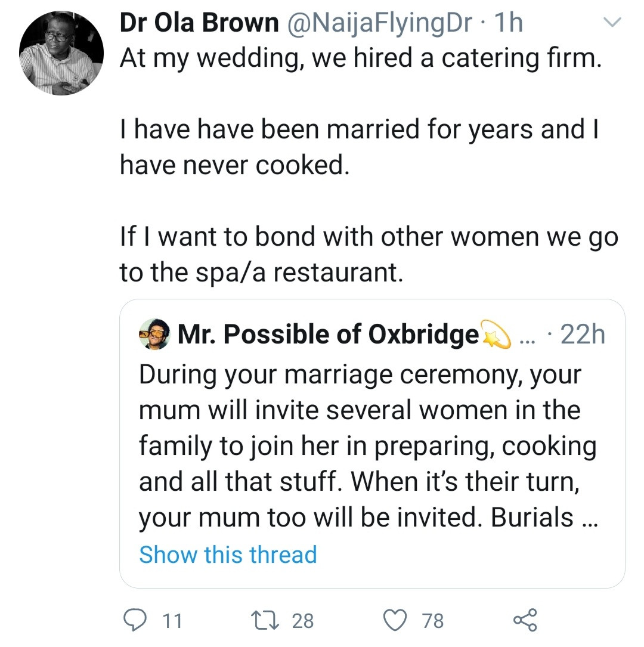View the 11 replies count
Viewport: 644px width, 647px height.
(x=172, y=621)
